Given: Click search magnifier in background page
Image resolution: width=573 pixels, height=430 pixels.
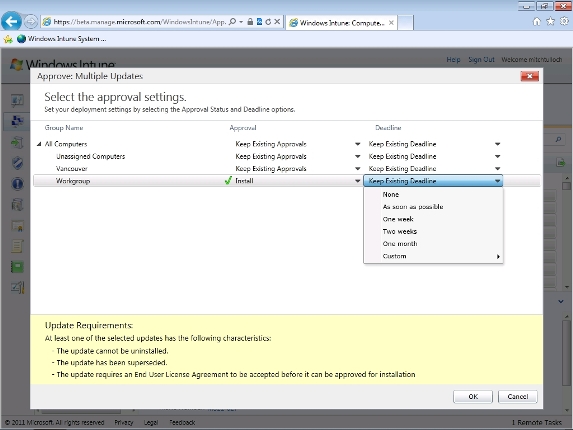Looking at the screenshot, I should point(558,140).
